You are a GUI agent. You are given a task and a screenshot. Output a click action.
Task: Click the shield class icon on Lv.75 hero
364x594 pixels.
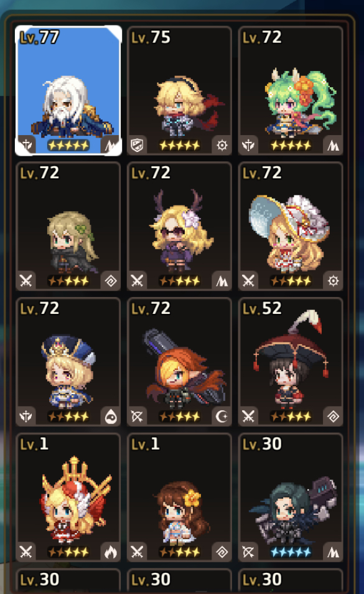[137, 145]
